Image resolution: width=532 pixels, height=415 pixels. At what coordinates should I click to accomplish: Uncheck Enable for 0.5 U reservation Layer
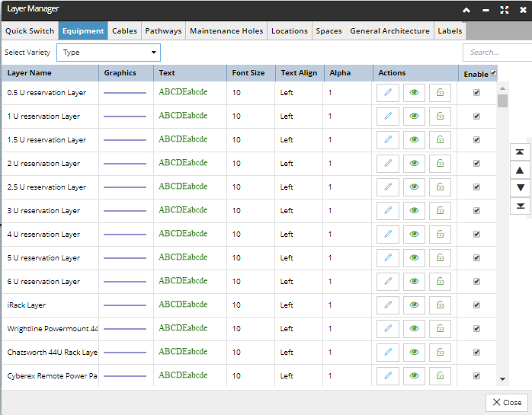[476, 93]
